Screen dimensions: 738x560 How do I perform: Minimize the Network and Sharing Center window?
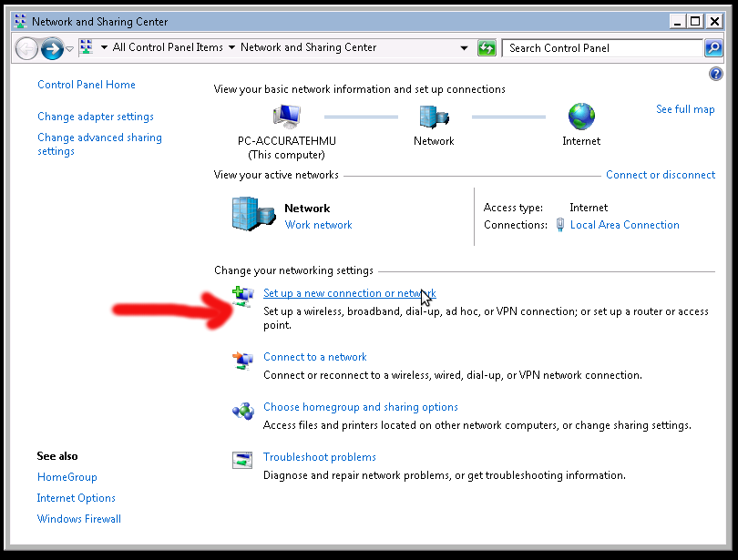pos(677,22)
